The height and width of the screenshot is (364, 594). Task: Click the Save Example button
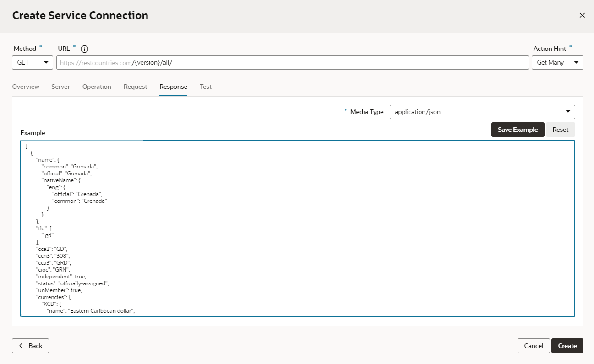[x=518, y=130]
